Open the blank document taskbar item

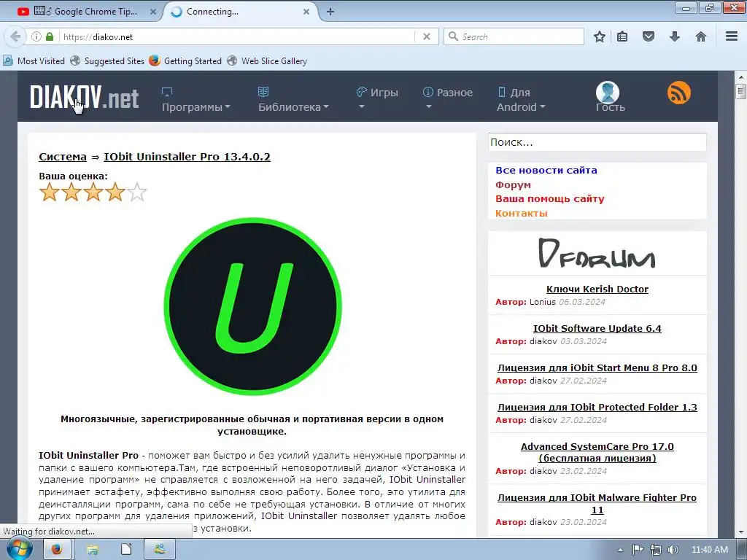click(125, 550)
